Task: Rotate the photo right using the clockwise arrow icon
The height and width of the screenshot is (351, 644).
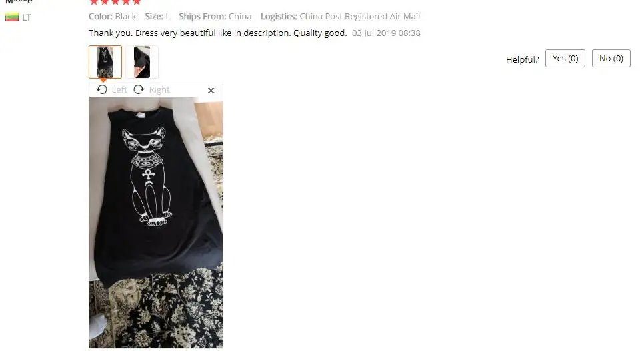Action: 139,89
